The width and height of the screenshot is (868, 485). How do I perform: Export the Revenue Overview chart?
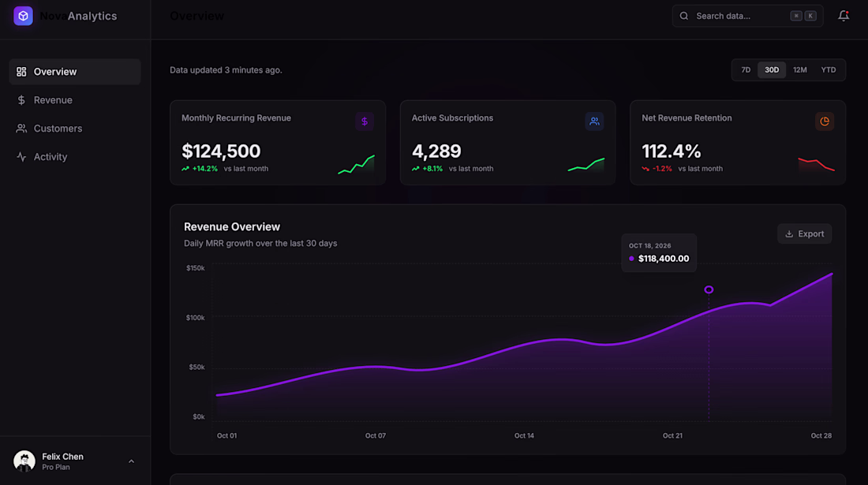[x=804, y=234]
